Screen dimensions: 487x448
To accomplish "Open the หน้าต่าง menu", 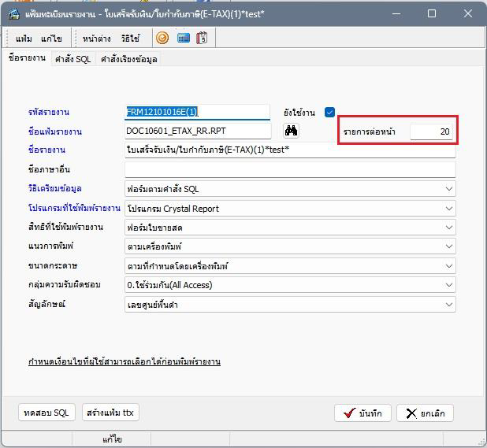I will (96, 38).
